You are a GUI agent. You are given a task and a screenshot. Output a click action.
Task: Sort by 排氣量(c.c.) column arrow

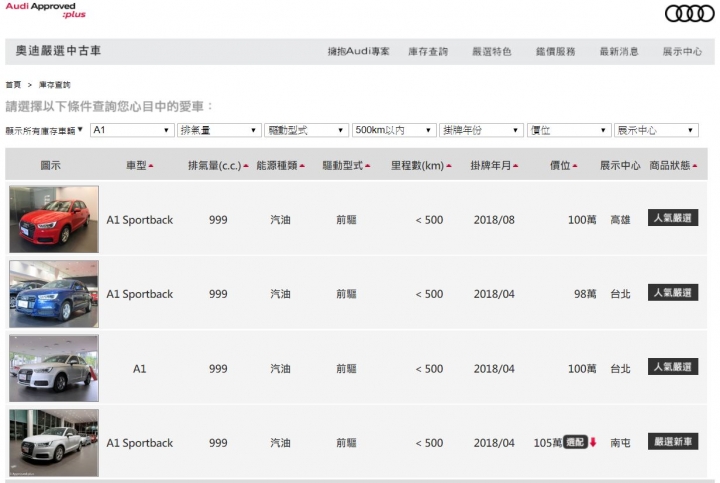[x=246, y=166]
